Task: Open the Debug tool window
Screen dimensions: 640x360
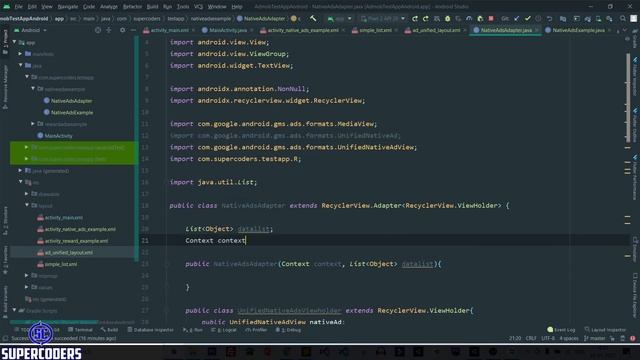Action: point(288,329)
